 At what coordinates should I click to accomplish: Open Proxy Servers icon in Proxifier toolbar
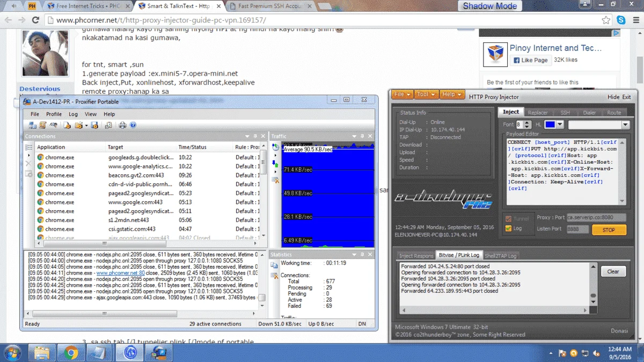32,125
